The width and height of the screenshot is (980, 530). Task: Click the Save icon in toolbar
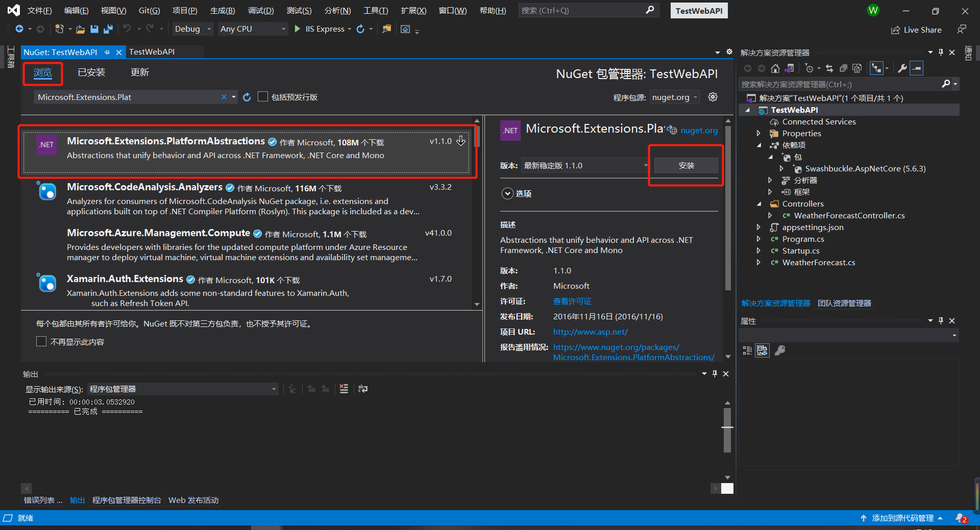tap(94, 29)
